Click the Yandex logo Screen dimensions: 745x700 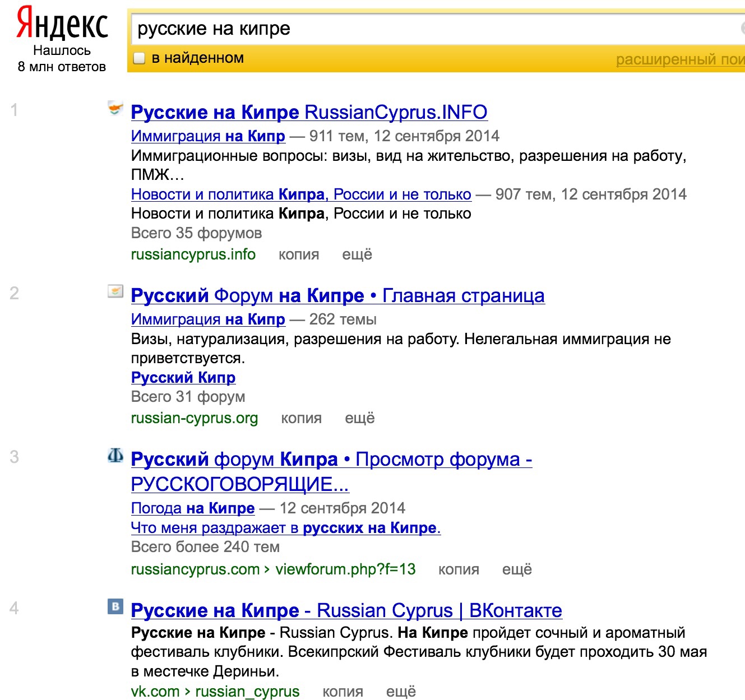(62, 24)
